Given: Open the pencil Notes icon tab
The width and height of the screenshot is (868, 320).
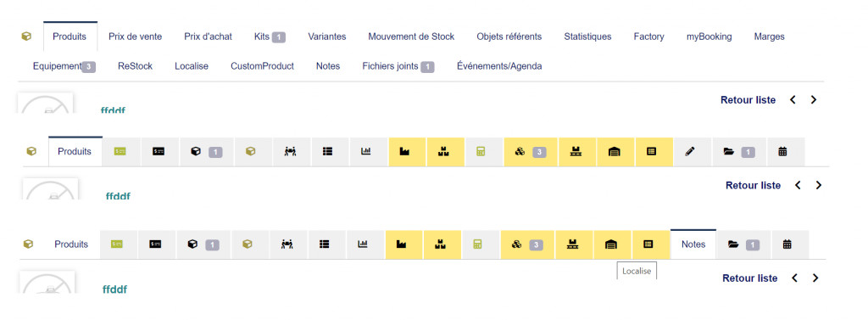Looking at the screenshot, I should 689,151.
